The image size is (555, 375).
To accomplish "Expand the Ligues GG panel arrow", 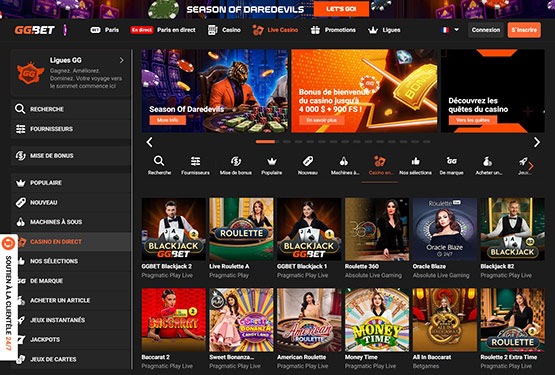I will 122,60.
